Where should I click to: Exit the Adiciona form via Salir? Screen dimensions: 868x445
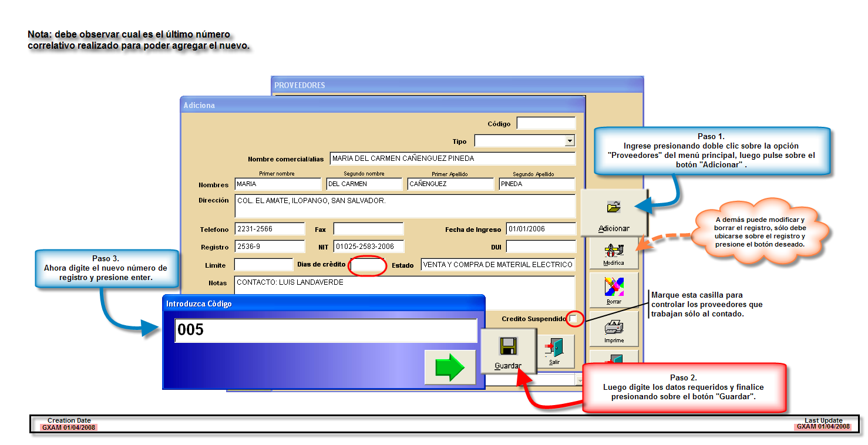(x=554, y=350)
